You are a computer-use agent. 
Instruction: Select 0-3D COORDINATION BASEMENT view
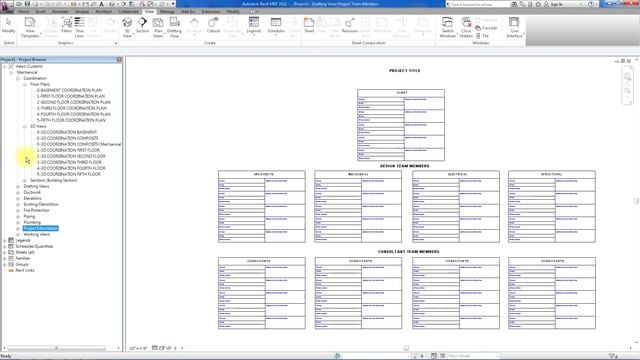pos(67,132)
